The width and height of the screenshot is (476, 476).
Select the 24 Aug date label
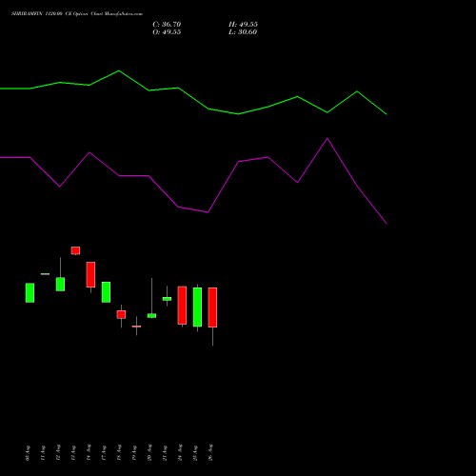click(x=180, y=453)
